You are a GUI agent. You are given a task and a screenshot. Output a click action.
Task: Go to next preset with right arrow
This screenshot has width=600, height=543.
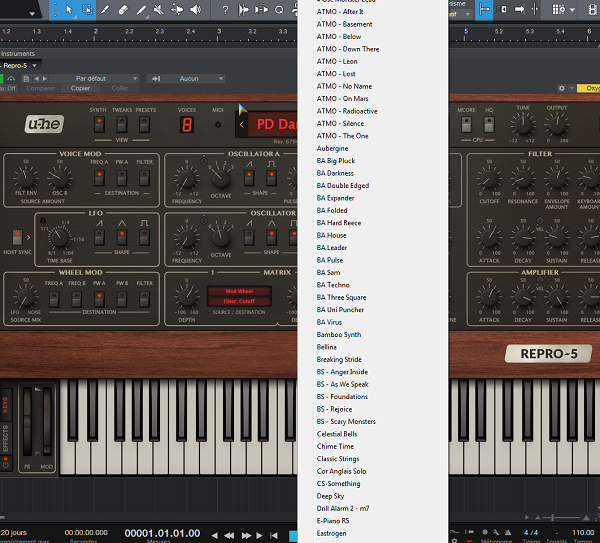coord(45,79)
